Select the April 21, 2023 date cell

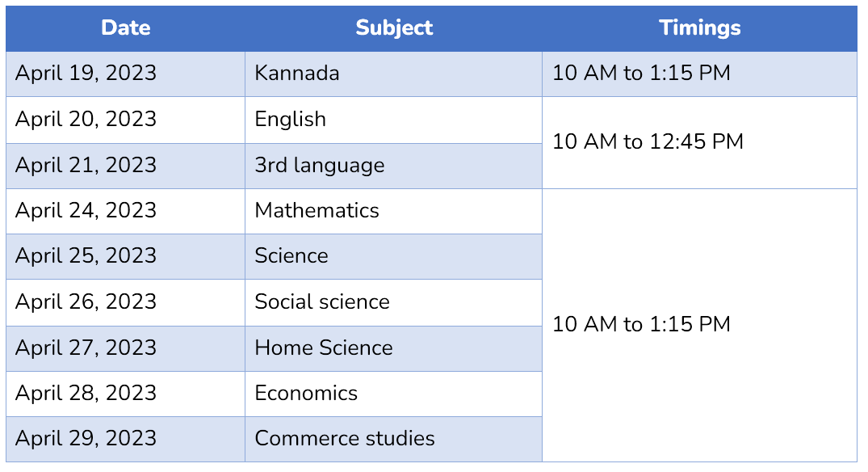126,166
